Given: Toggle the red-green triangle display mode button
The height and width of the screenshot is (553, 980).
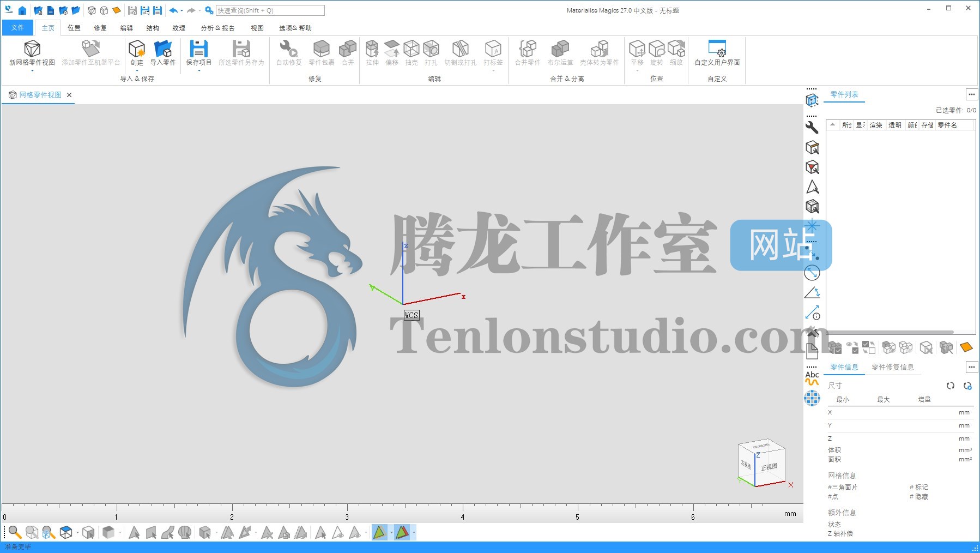Looking at the screenshot, I should pyautogui.click(x=402, y=532).
